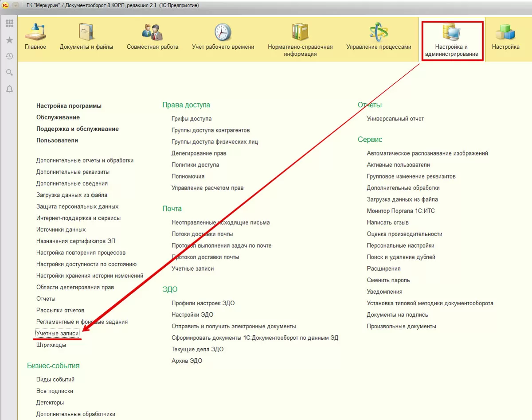
Task: Click the search magnifier sidebar icon
Action: [9, 72]
